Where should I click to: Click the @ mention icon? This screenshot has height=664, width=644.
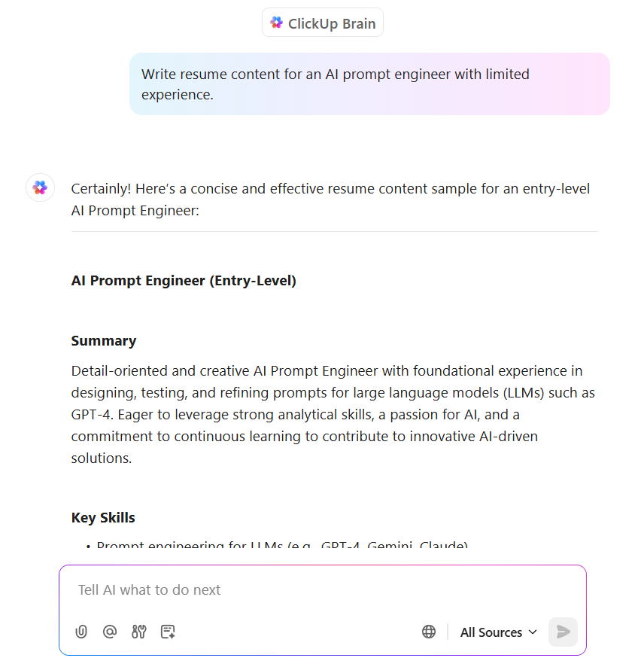(110, 632)
